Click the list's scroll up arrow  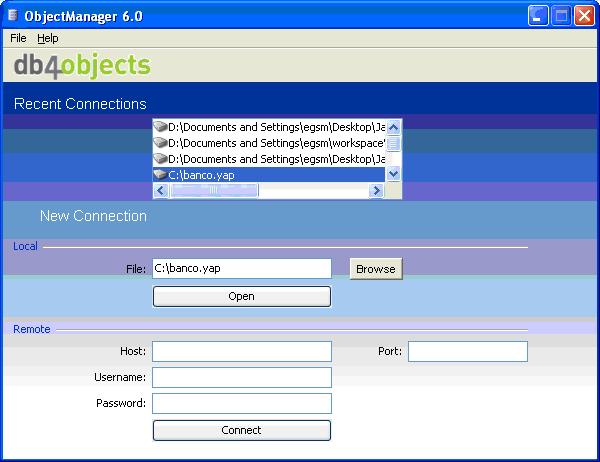coord(393,127)
